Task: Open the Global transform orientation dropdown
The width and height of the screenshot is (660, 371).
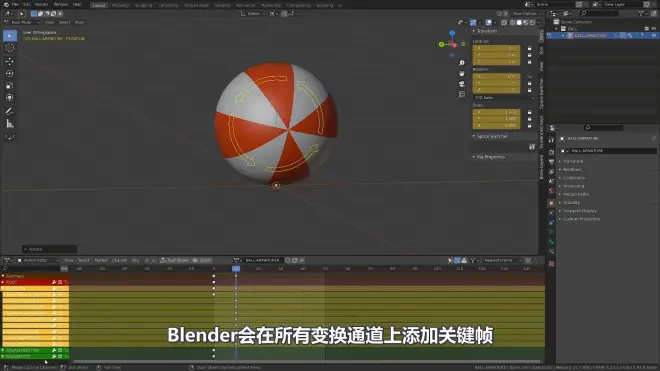Action: pos(253,14)
